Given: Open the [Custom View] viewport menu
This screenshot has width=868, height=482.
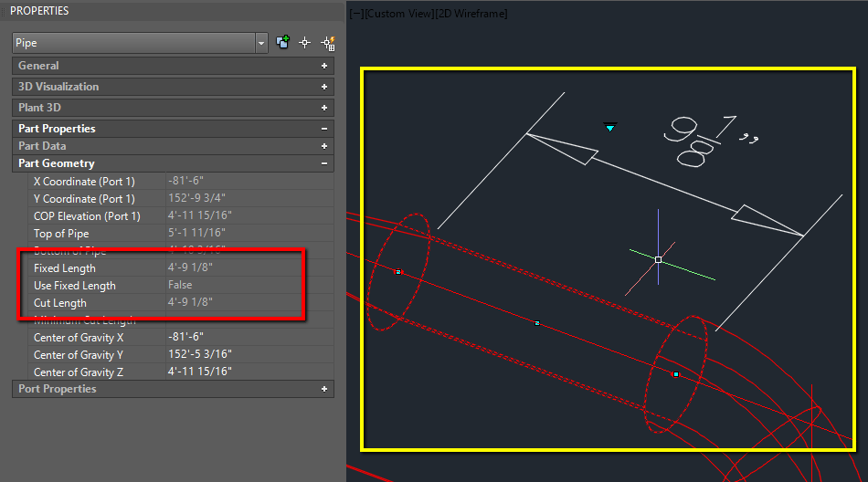Looking at the screenshot, I should [x=399, y=14].
